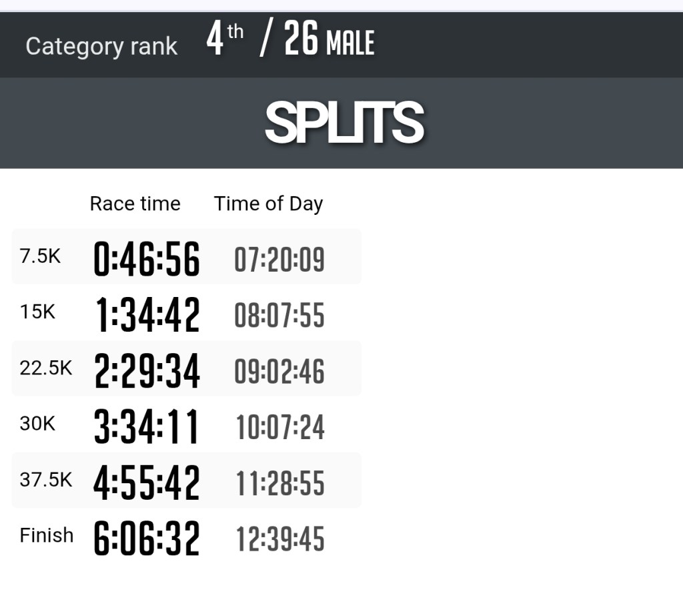Select the 07:20:09 time of day
Screen dimensions: 683x616
279,259
